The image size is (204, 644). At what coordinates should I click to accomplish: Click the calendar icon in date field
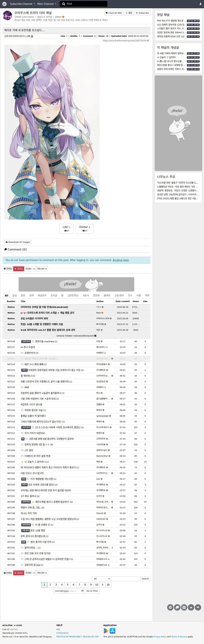point(83,591)
